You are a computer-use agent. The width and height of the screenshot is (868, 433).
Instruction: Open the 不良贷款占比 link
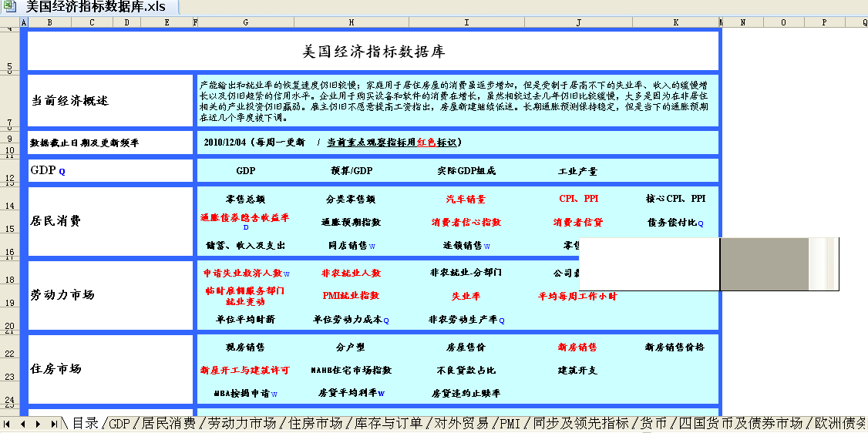[x=466, y=370]
